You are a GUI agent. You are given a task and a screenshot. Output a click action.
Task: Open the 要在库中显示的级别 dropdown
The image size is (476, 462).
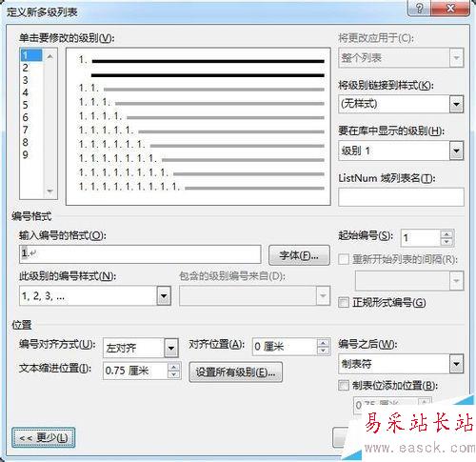click(456, 151)
